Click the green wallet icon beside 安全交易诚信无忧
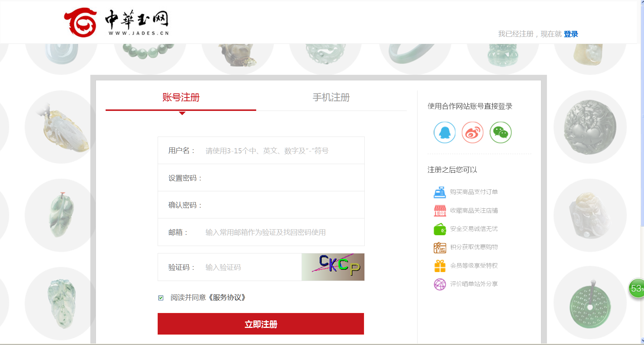Screen dimensions: 644x345 [440, 229]
